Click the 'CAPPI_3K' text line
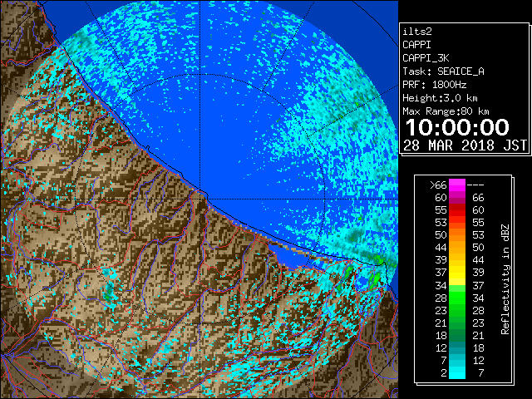 426,58
